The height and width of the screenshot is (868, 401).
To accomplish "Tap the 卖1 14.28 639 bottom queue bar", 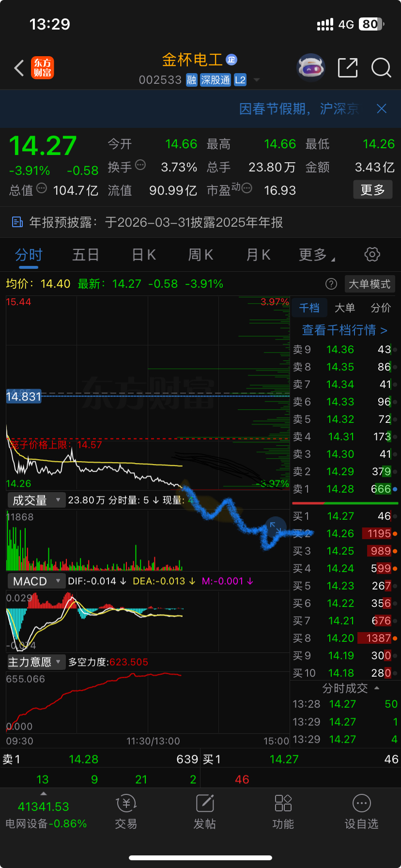I will coord(100,759).
